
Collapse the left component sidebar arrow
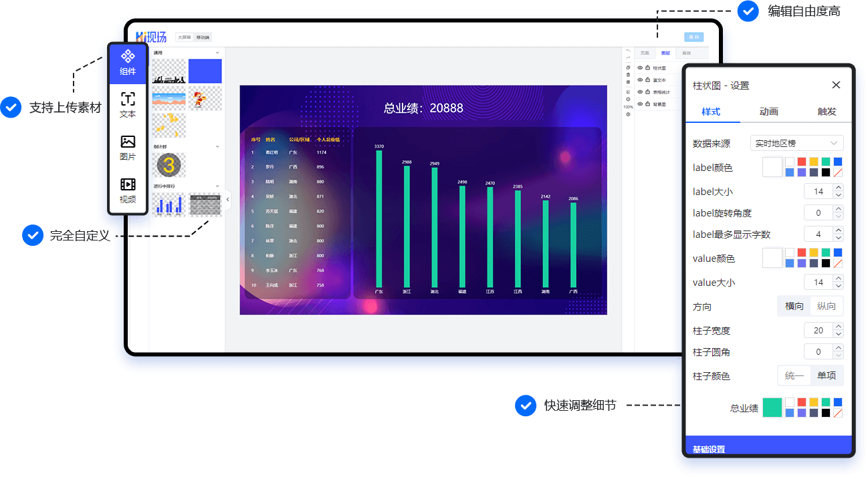[x=227, y=199]
